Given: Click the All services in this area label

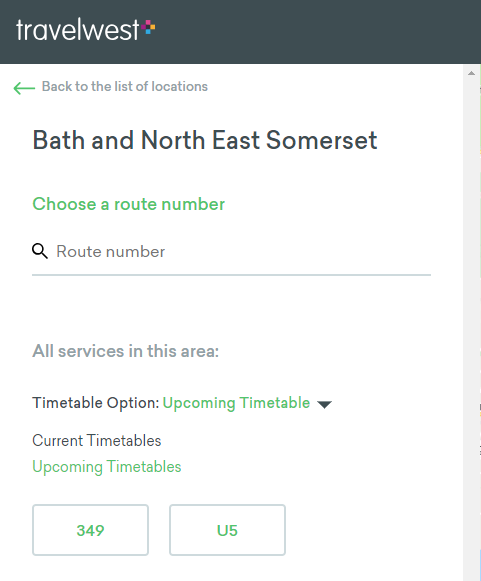Looking at the screenshot, I should pos(126,351).
